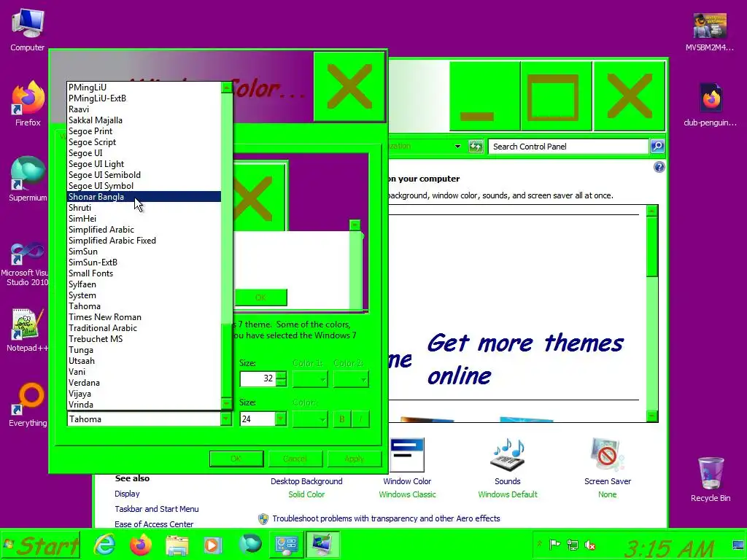747x560 pixels.
Task: Open the font Size 24 dropdown
Action: [281, 419]
